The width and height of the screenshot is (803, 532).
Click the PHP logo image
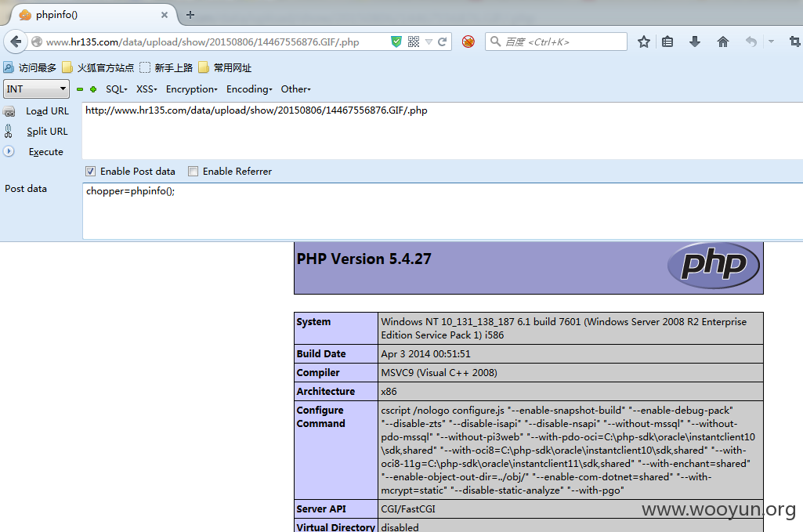(714, 266)
